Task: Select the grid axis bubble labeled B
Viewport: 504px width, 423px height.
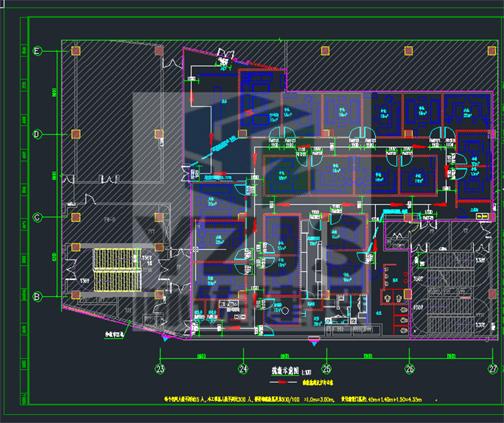Action: [37, 296]
